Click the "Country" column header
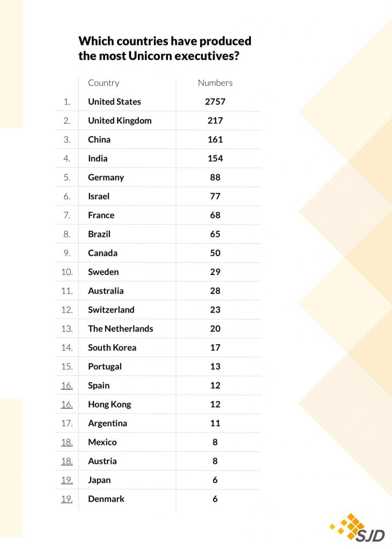392x549 pixels. pyautogui.click(x=103, y=83)
